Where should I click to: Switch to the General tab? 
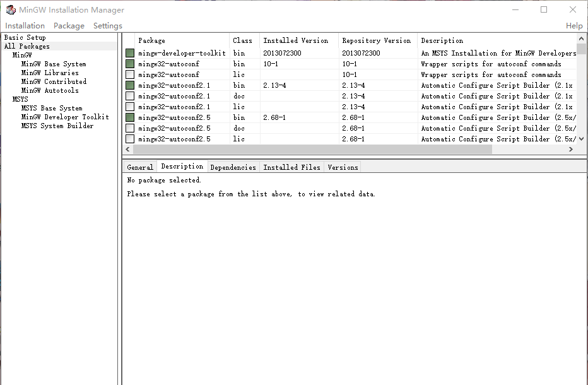140,167
